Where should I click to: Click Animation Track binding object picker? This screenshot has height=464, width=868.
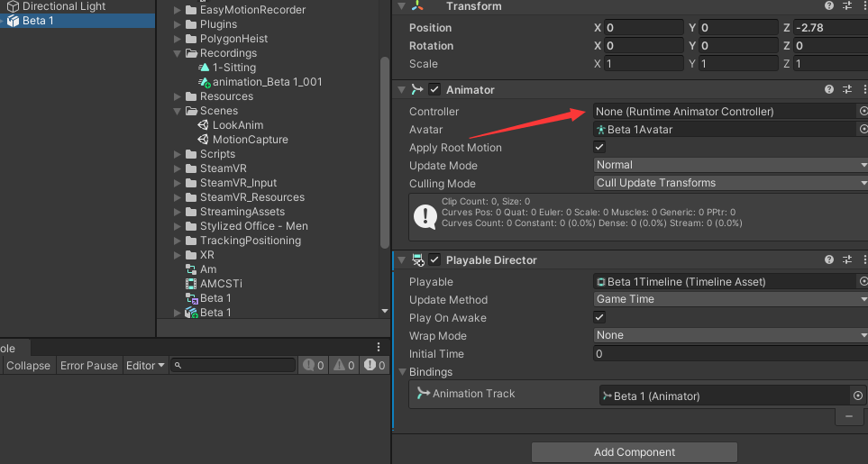click(x=857, y=396)
